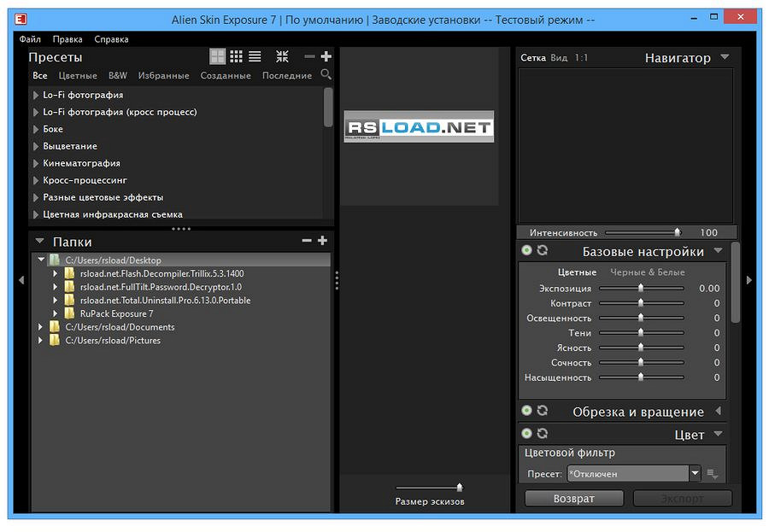This screenshot has height=532, width=769.
Task: Collapse all preset categories icon
Action: pyautogui.click(x=282, y=56)
